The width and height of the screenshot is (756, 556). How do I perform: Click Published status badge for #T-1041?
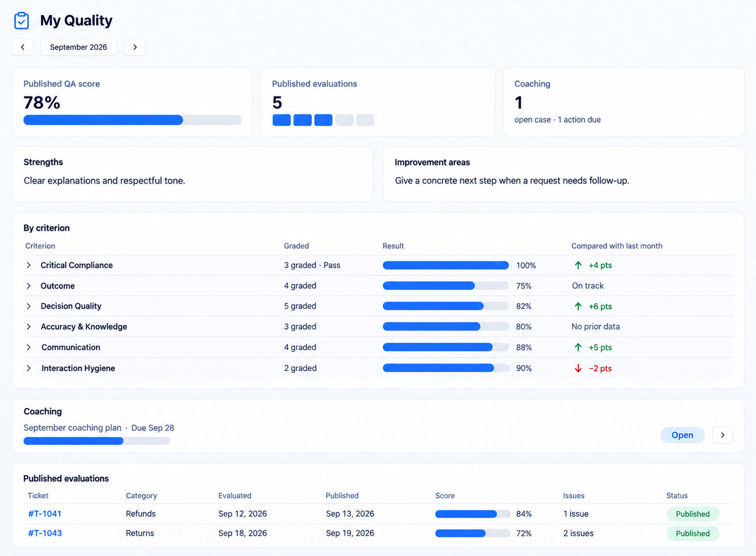coord(692,514)
